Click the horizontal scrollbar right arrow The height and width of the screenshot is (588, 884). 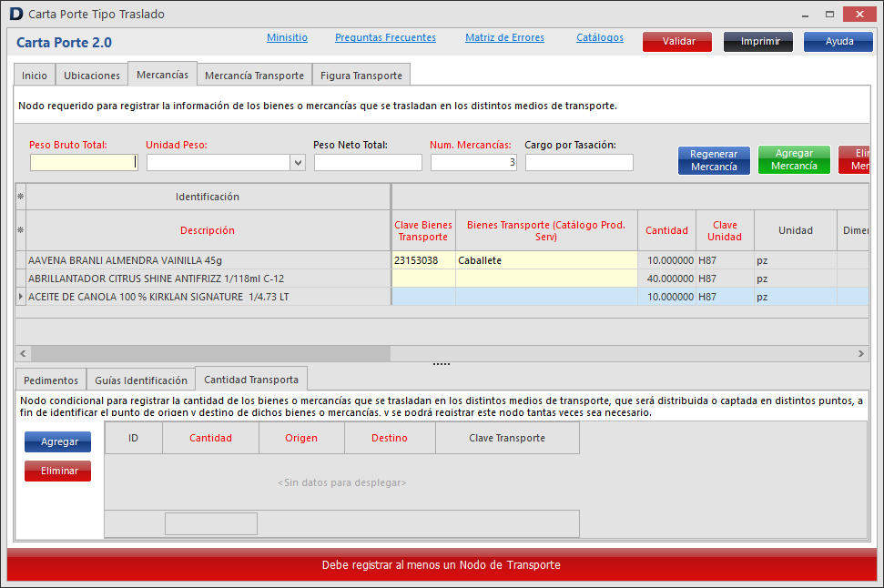pos(861,353)
